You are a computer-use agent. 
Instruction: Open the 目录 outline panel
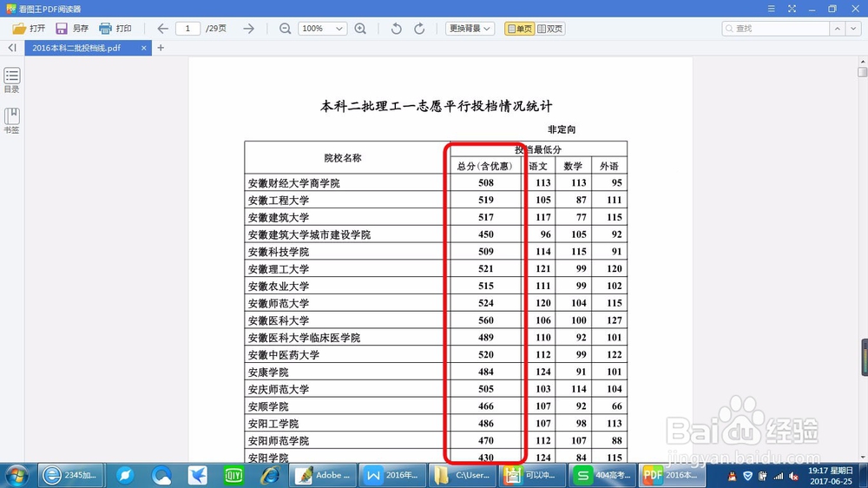(11, 80)
